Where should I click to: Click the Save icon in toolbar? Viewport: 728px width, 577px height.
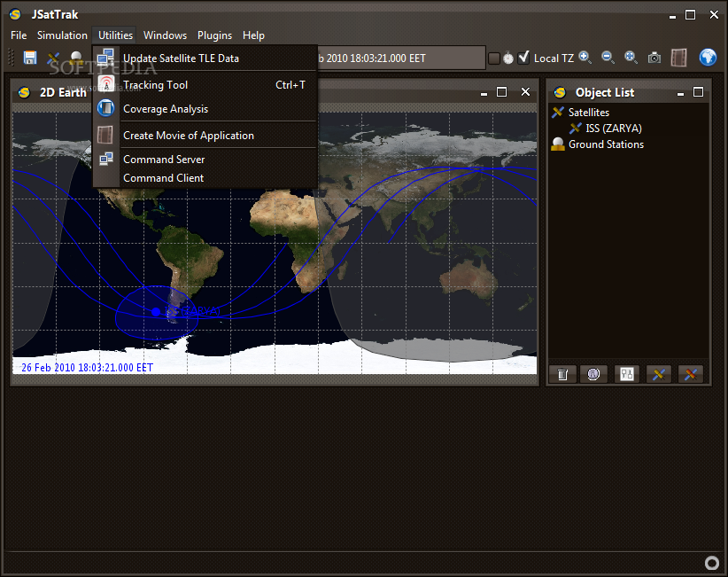pyautogui.click(x=30, y=58)
